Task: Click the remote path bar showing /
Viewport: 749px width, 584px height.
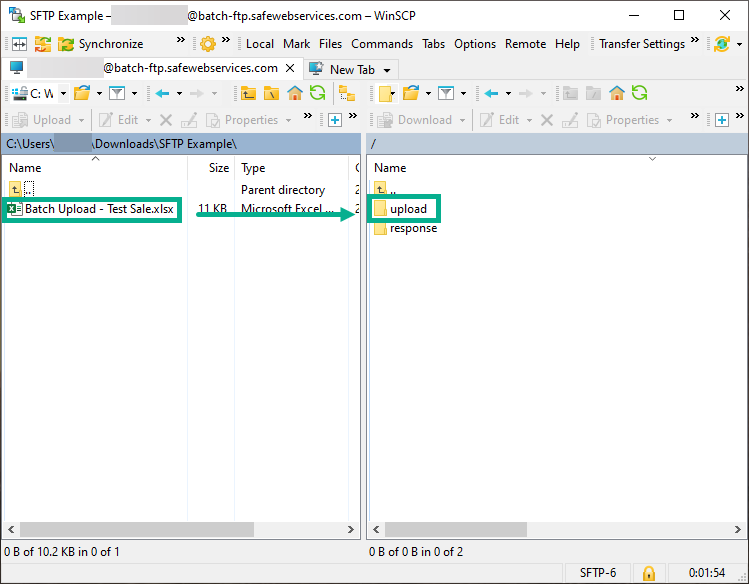Action: 557,144
